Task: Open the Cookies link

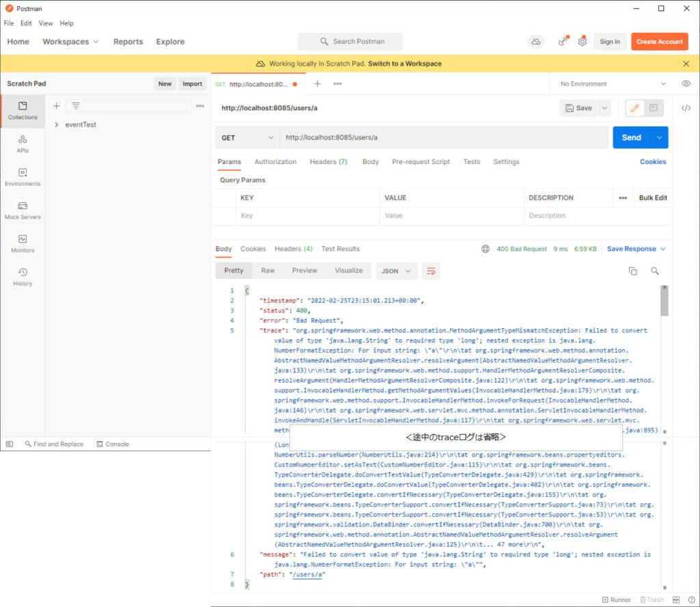Action: click(x=653, y=161)
